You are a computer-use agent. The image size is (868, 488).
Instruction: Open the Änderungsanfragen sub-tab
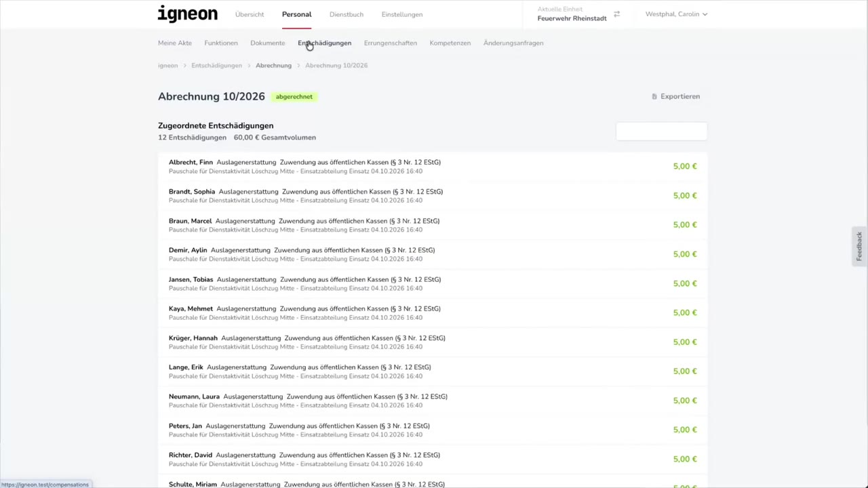[x=513, y=43]
